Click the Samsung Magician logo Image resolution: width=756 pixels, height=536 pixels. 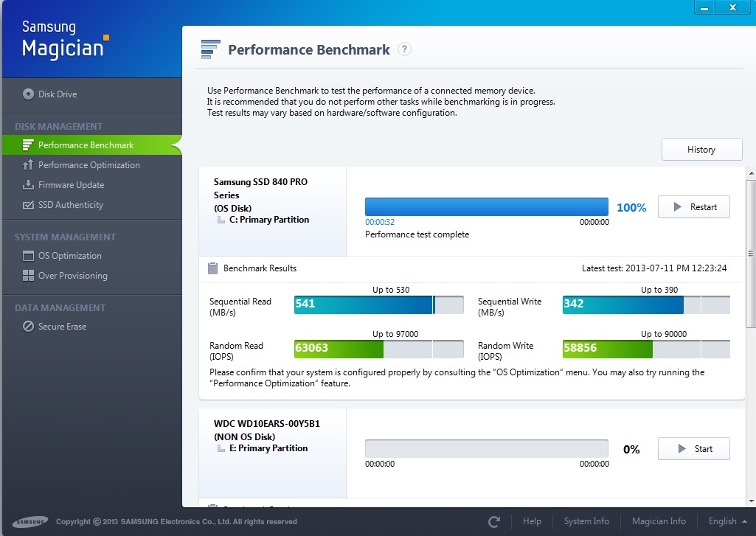pos(65,41)
